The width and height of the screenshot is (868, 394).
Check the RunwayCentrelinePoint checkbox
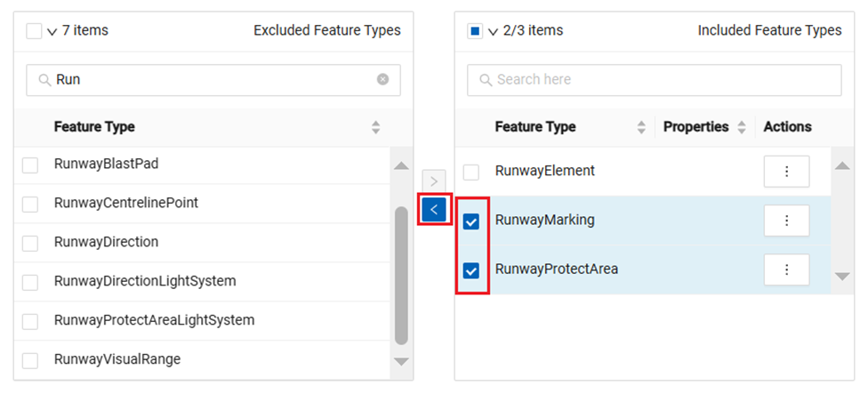30,205
